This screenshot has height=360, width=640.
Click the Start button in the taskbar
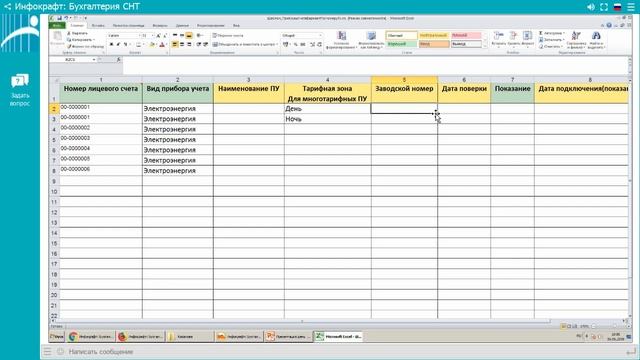point(57,336)
